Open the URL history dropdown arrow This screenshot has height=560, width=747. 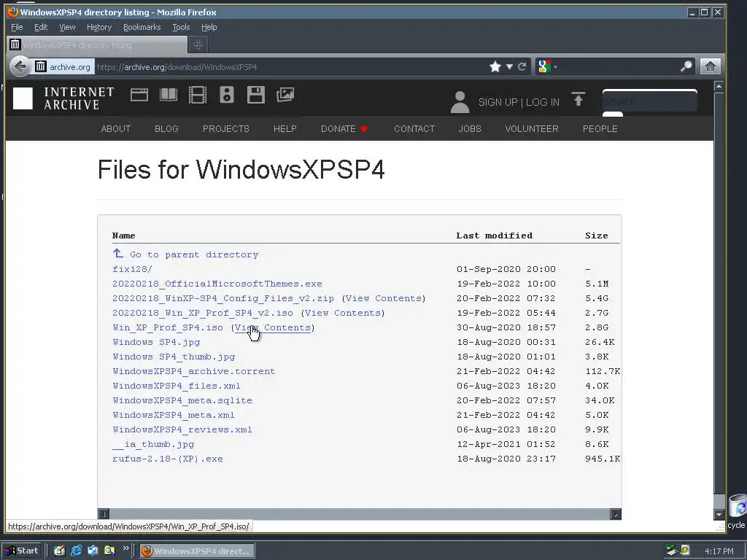[x=509, y=66]
